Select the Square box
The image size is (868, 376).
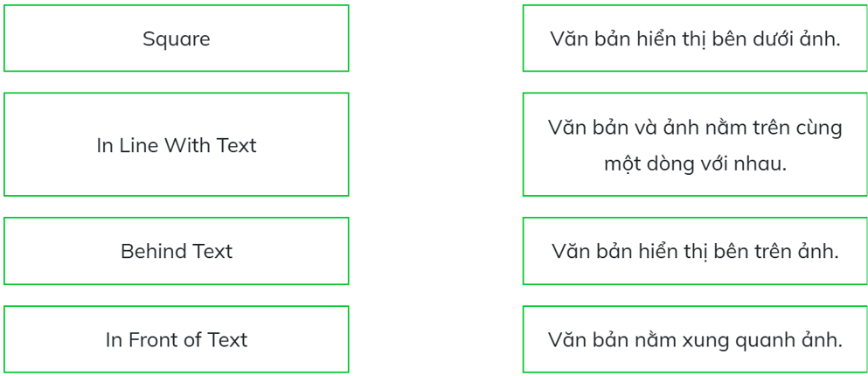[x=176, y=38]
